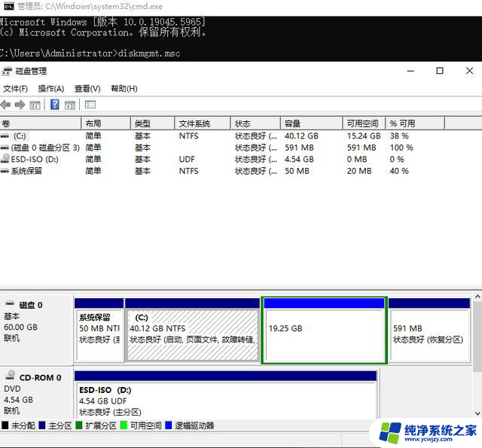
Task: Open the 查看(V) menu
Action: (87, 89)
